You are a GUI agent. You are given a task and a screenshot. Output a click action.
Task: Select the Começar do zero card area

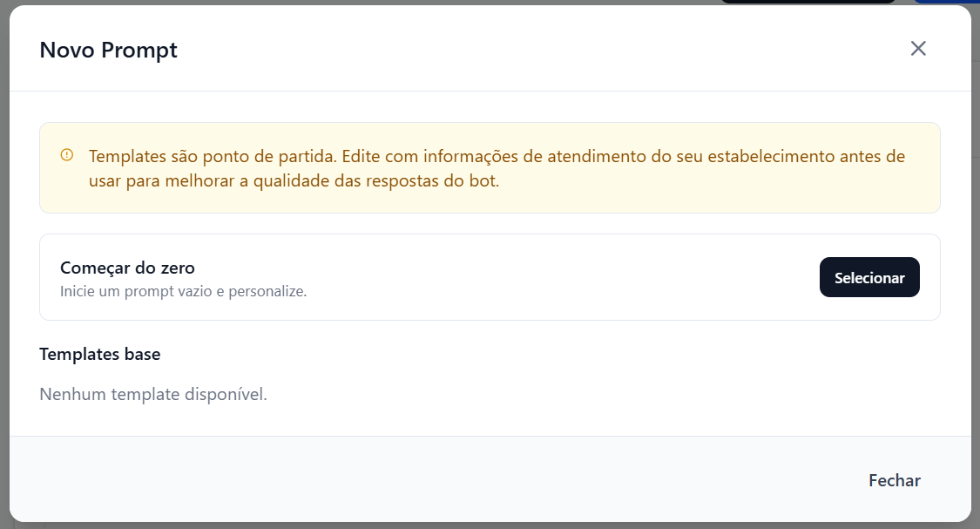tap(490, 276)
